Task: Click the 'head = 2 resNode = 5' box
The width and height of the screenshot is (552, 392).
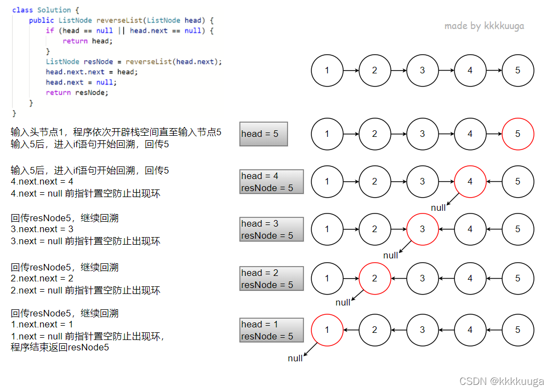Action: [x=271, y=278]
